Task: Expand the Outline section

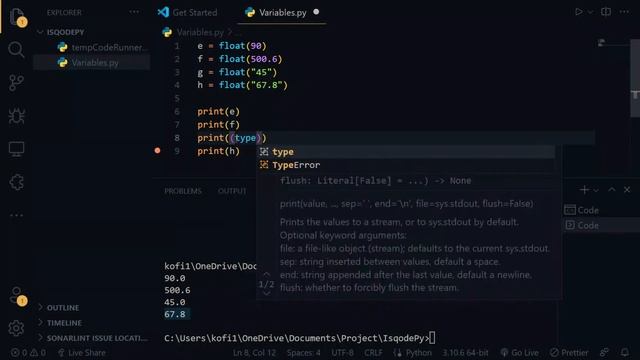Action: click(62, 308)
